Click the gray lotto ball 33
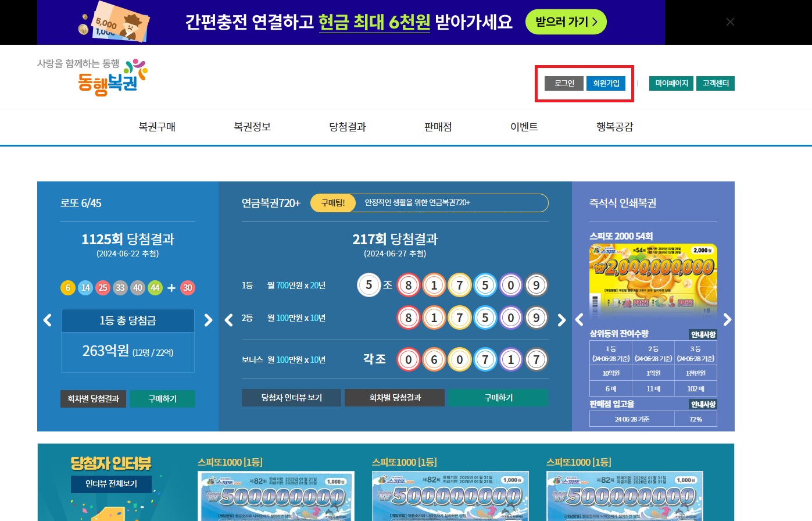The height and width of the screenshot is (521, 812). pyautogui.click(x=120, y=288)
